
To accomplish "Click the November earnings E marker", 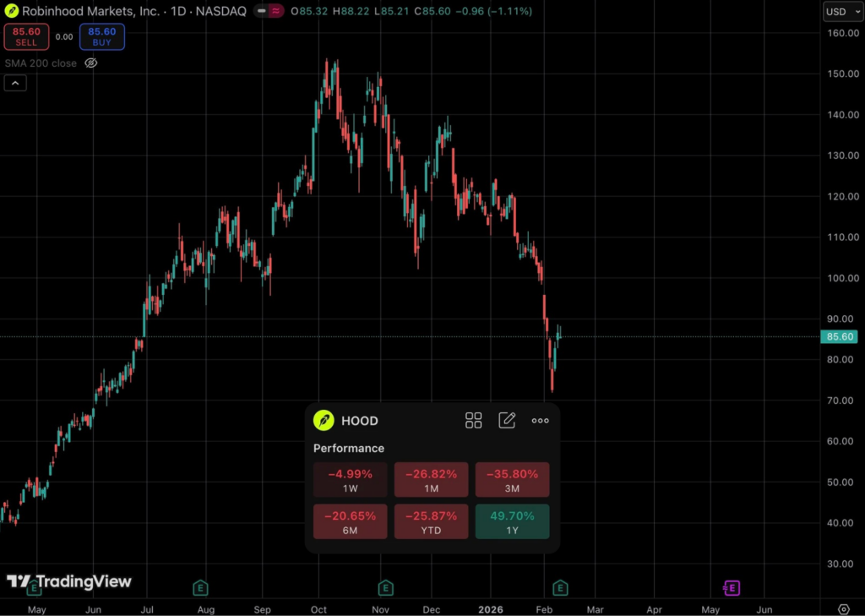I will pyautogui.click(x=385, y=587).
